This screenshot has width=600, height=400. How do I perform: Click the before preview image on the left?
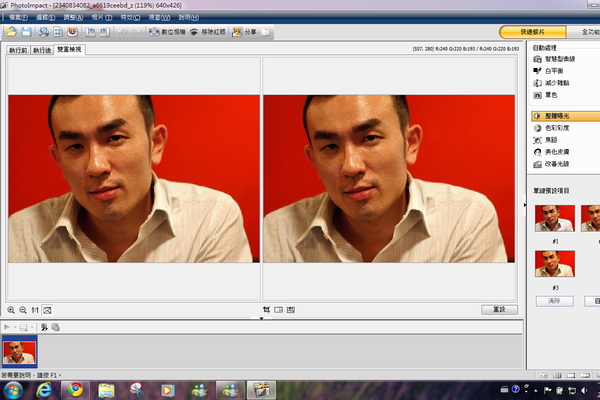pos(134,179)
